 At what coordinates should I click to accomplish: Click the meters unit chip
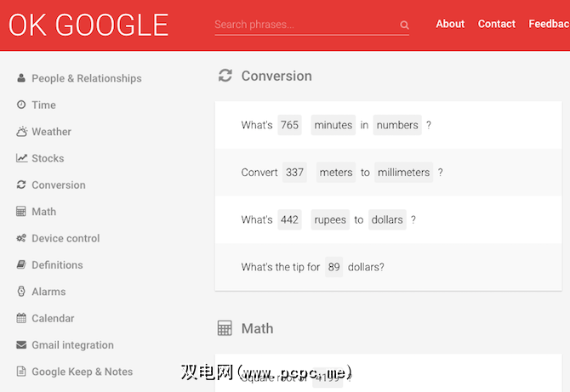click(x=336, y=173)
